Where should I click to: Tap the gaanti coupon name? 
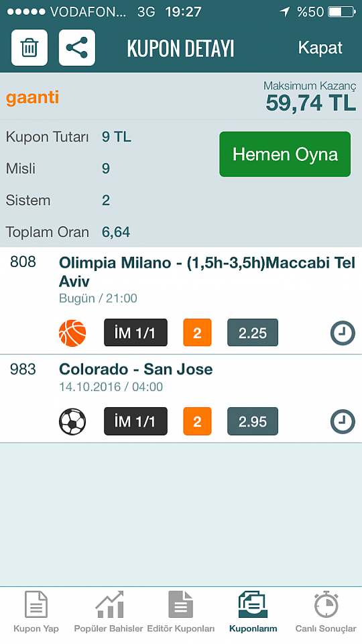tap(32, 98)
